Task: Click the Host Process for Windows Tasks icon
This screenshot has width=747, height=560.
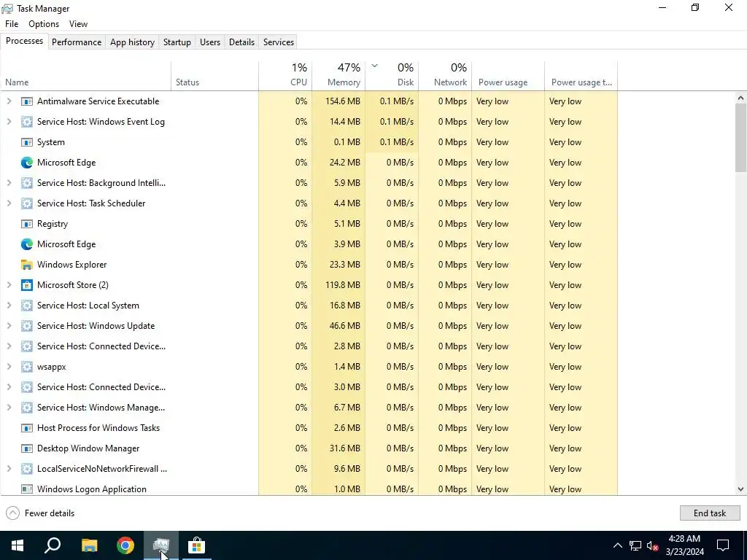Action: [x=27, y=428]
